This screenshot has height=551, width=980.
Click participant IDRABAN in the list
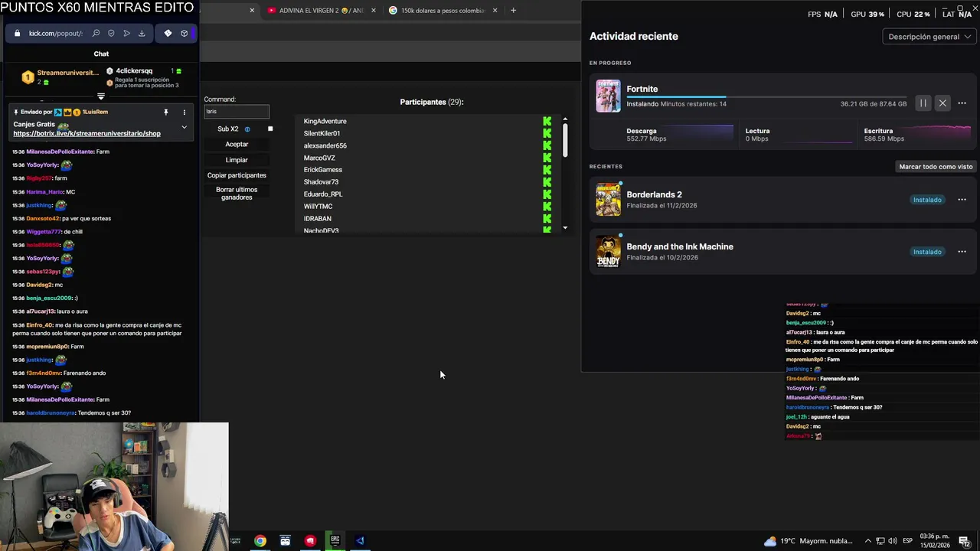[317, 219]
